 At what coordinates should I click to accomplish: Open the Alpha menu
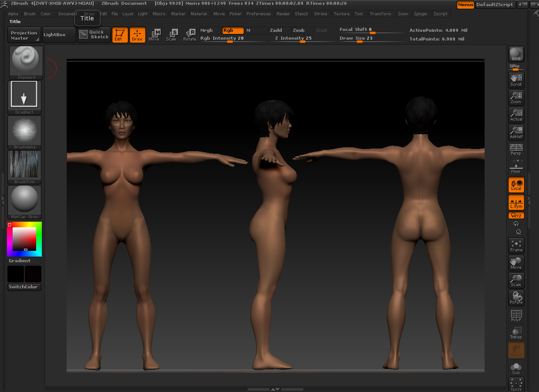(13, 14)
